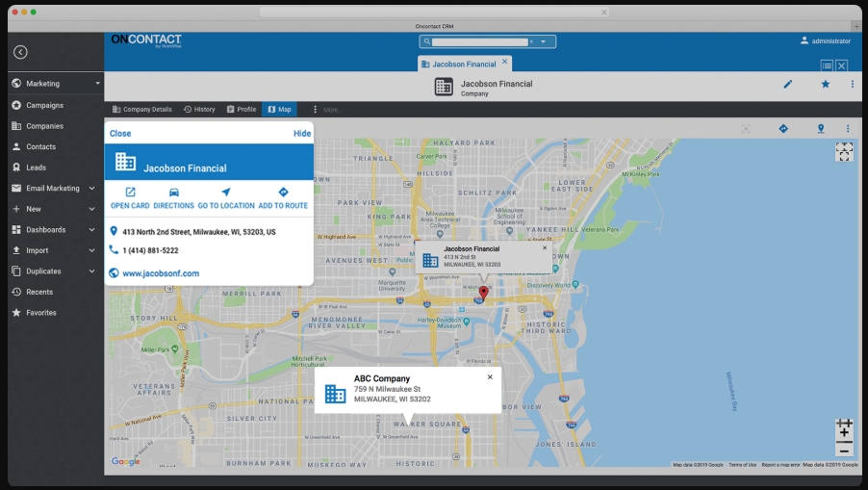Open the tab list icon at top right
This screenshot has height=490, width=868.
pyautogui.click(x=827, y=65)
